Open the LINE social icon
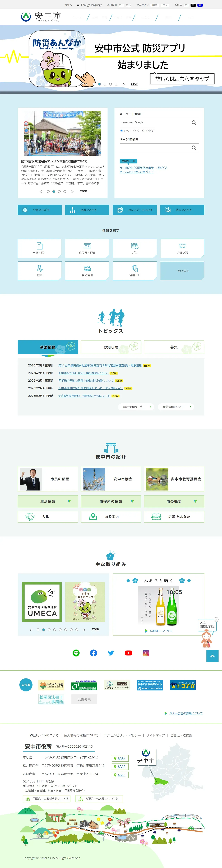The width and height of the screenshot is (222, 868). pos(76,653)
